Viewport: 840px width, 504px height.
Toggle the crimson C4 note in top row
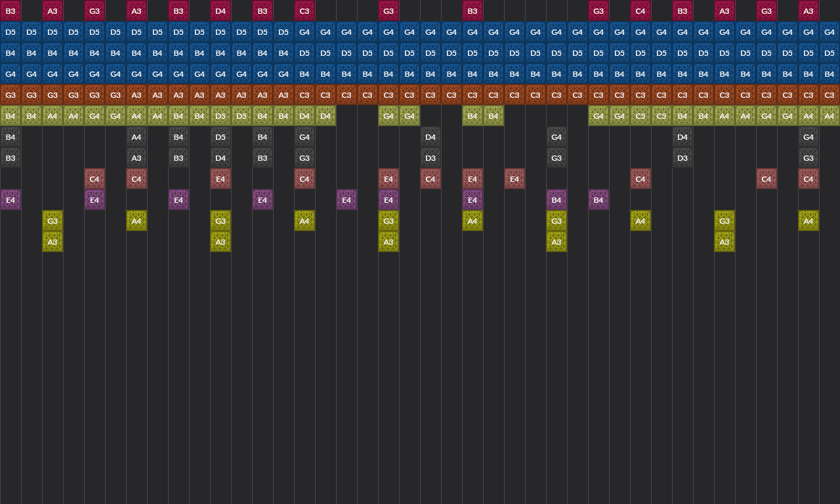tap(640, 11)
